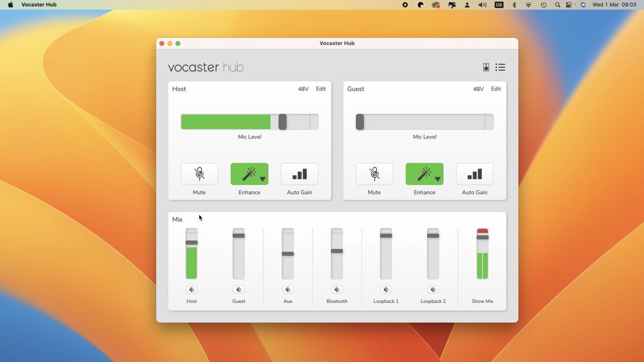This screenshot has width=644, height=362.
Task: Open the Guest Enhance options arrow
Action: (438, 179)
